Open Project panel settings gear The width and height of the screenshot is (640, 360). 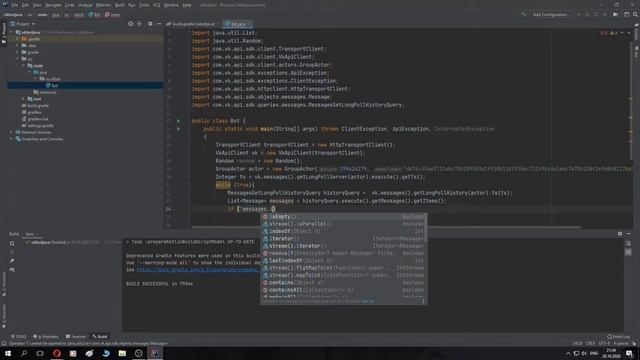[150, 24]
